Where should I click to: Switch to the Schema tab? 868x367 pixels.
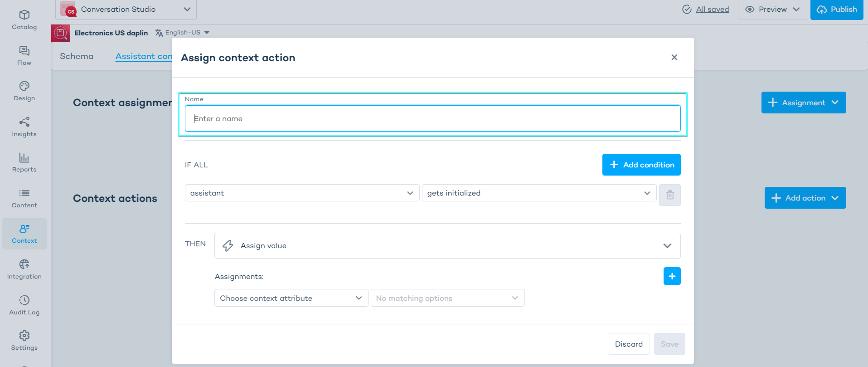pos(77,56)
